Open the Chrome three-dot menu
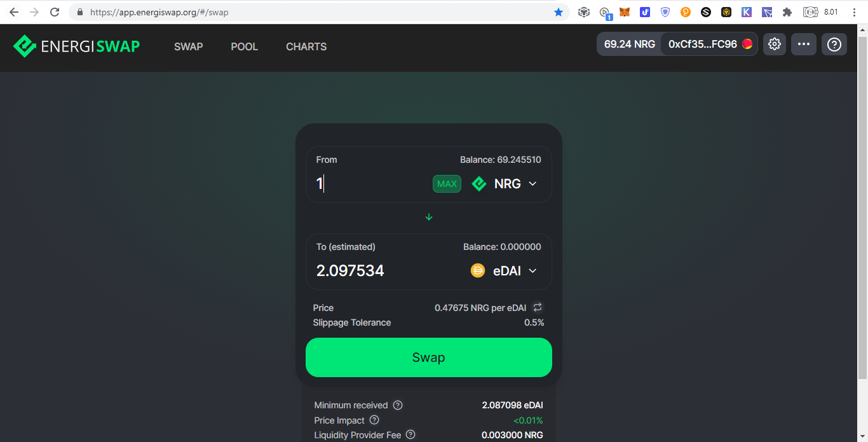The width and height of the screenshot is (868, 442). [x=855, y=12]
